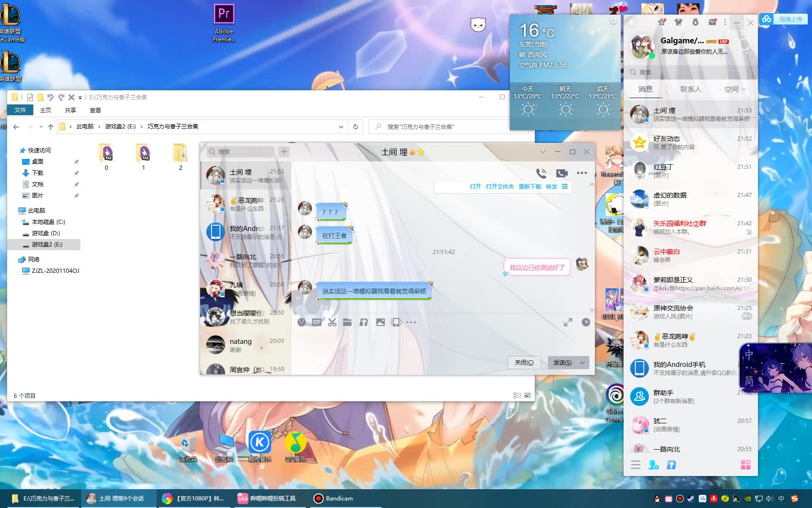Expand the 空间 tab dropdown arrow
The height and width of the screenshot is (508, 812).
coord(744,89)
